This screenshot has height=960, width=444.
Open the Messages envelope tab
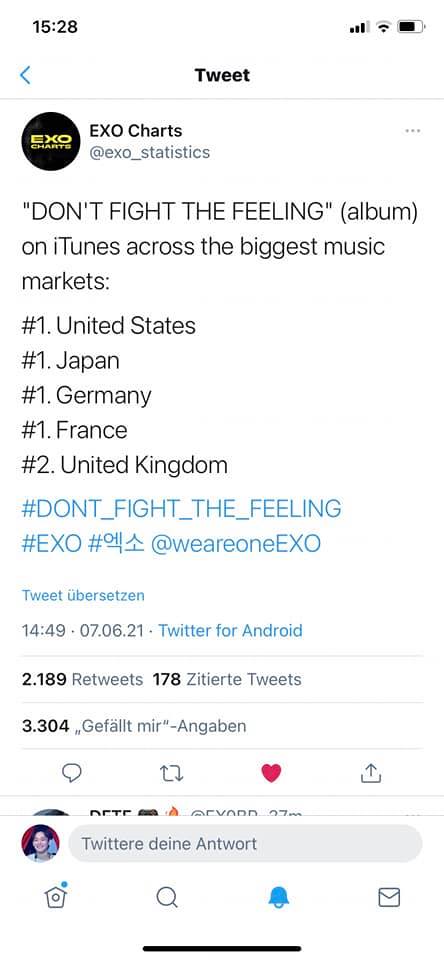(x=389, y=898)
